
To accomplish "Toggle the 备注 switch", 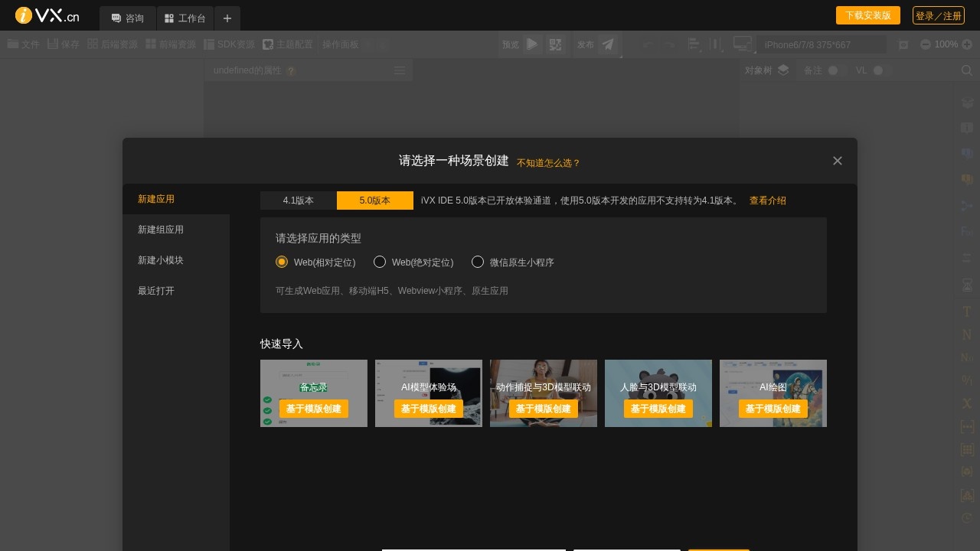I will (835, 70).
